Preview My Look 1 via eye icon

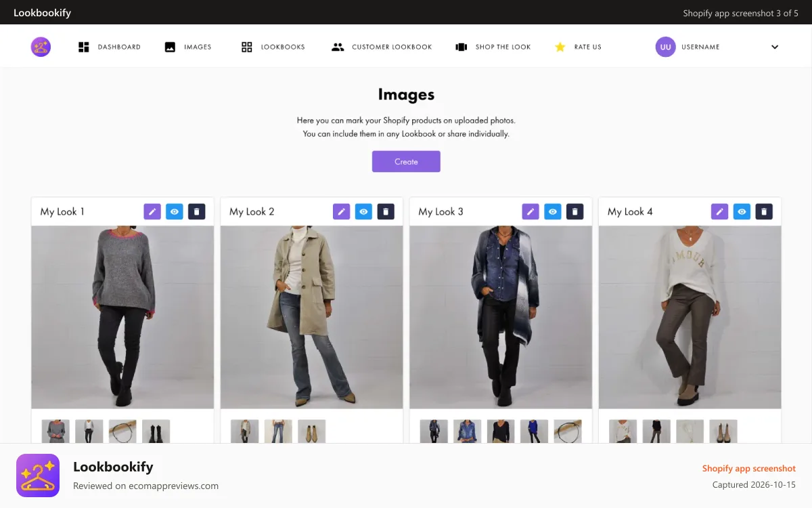[x=175, y=211]
